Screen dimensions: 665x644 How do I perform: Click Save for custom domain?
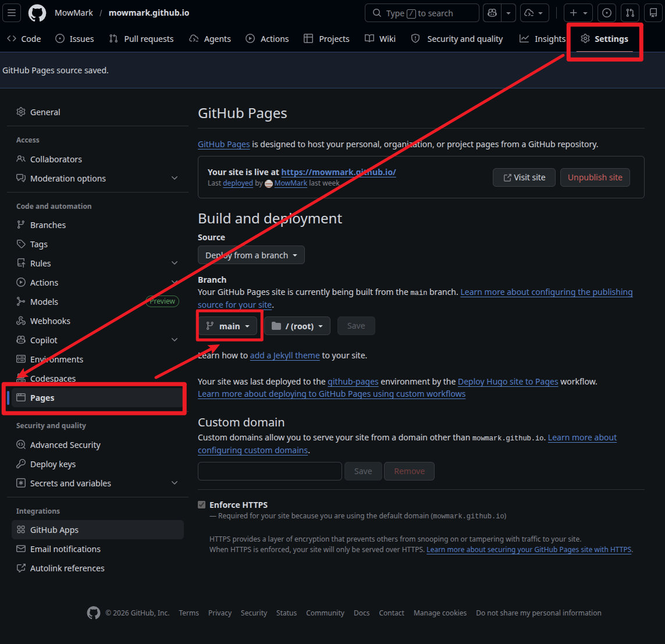click(363, 471)
